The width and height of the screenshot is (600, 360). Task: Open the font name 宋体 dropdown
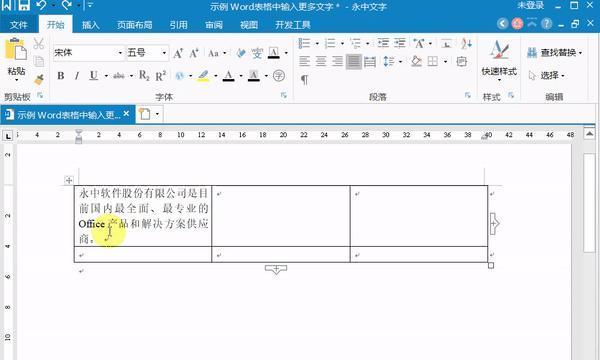(x=120, y=53)
